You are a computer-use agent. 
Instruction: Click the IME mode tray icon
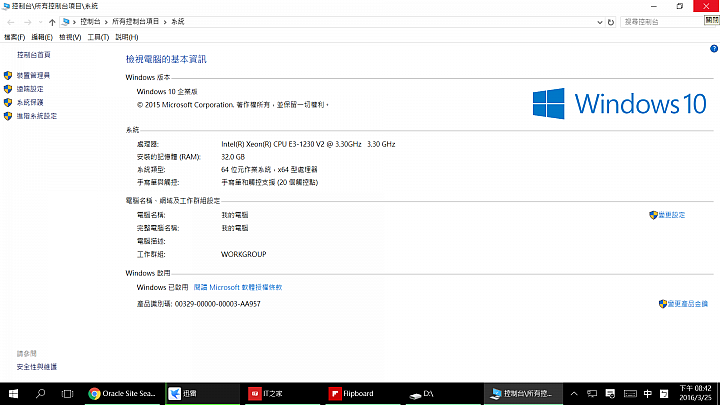click(664, 394)
